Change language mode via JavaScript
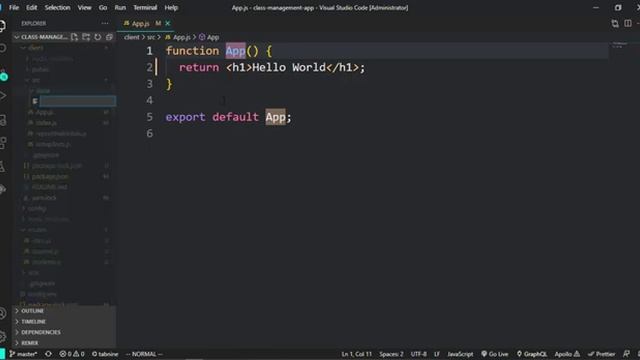 click(460, 354)
